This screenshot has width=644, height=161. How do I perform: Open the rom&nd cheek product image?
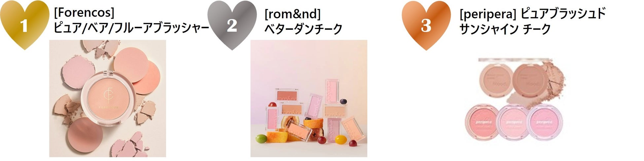(309, 98)
